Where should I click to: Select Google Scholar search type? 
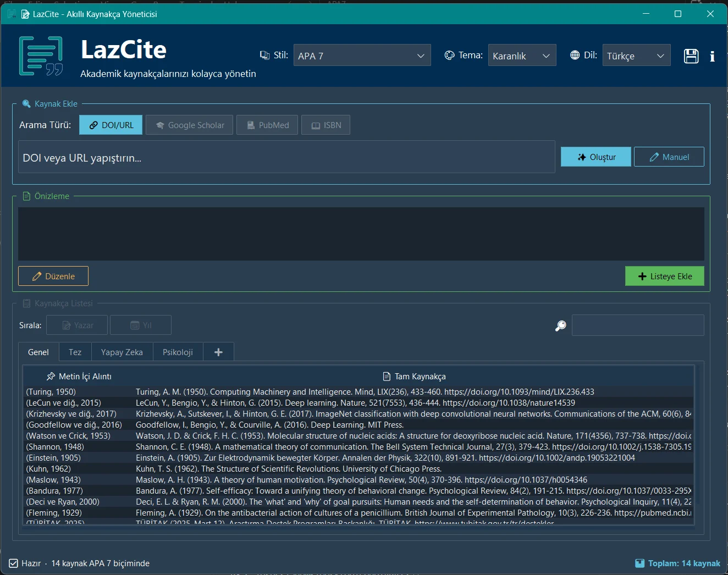pyautogui.click(x=189, y=125)
